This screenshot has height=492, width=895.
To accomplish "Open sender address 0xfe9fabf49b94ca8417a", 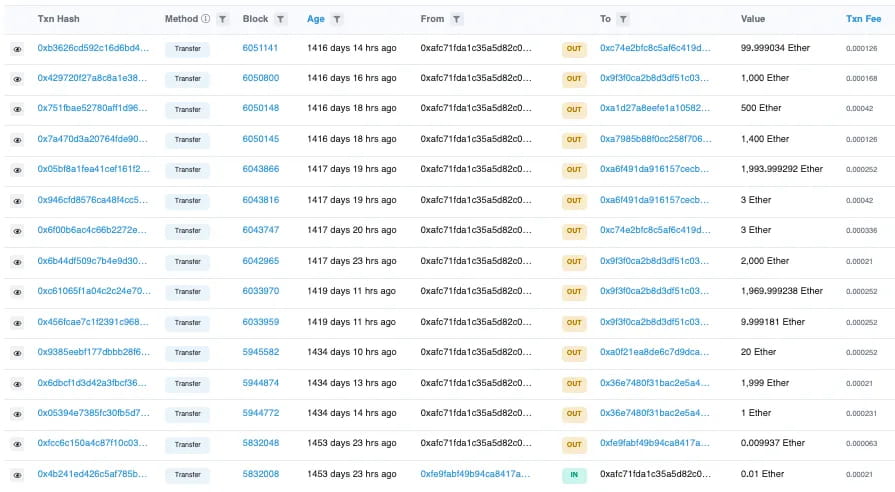I will coord(475,475).
